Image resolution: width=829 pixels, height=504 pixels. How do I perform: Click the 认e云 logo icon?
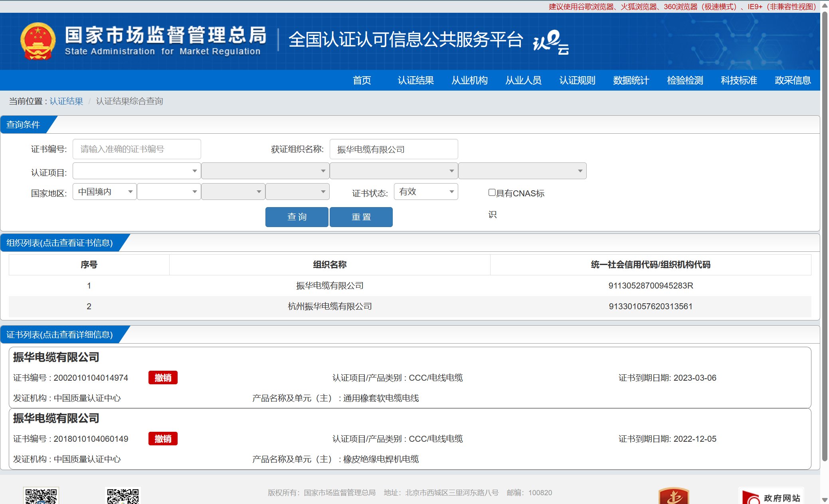click(551, 42)
